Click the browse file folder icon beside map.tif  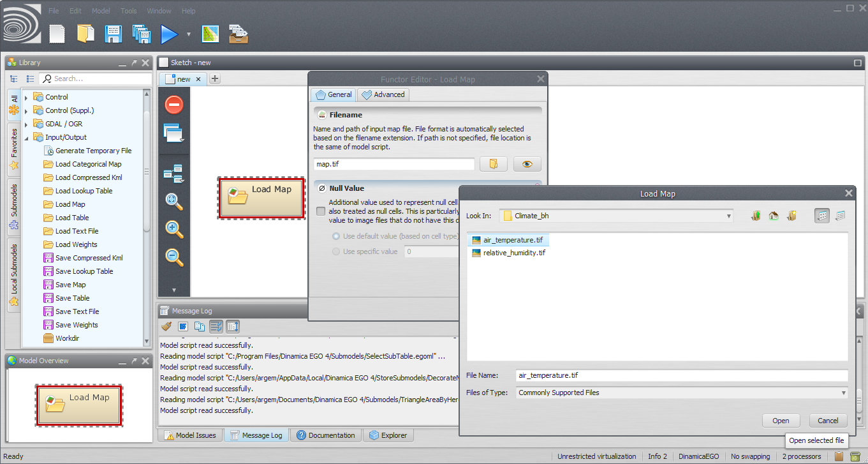pyautogui.click(x=493, y=164)
